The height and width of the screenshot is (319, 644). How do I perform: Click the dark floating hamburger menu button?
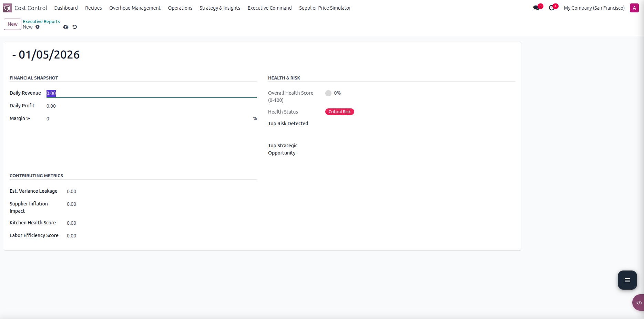click(x=627, y=280)
